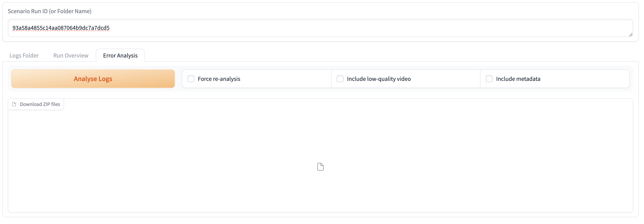Enable the Force re-analysis checkbox
Viewport: 644px width, 224px height.
click(191, 79)
